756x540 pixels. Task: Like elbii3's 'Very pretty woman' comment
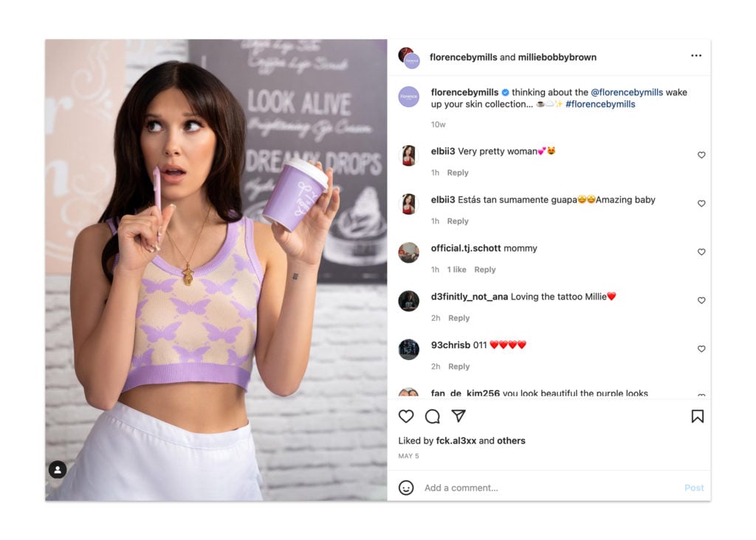(701, 155)
